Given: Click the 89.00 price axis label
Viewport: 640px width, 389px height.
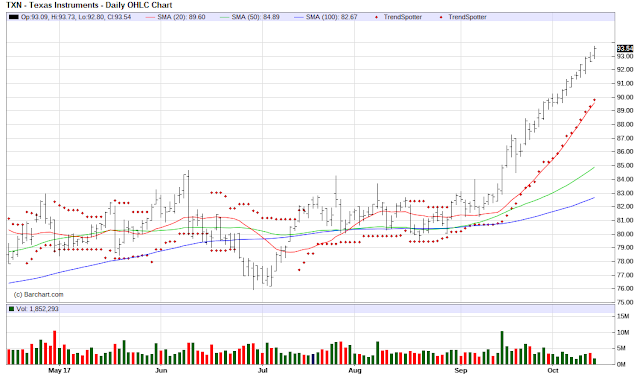Looking at the screenshot, I should (625, 111).
